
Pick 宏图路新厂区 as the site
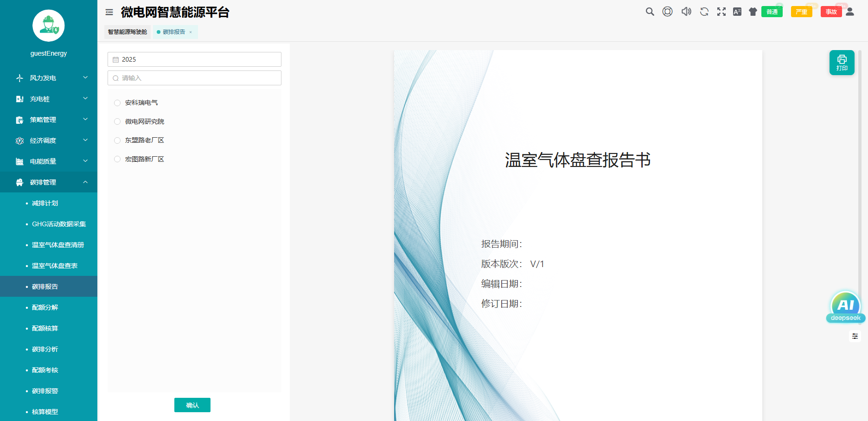117,159
